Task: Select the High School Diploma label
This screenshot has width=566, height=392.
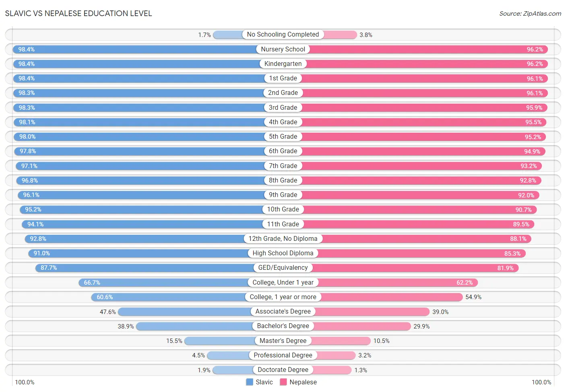Action: click(x=283, y=253)
